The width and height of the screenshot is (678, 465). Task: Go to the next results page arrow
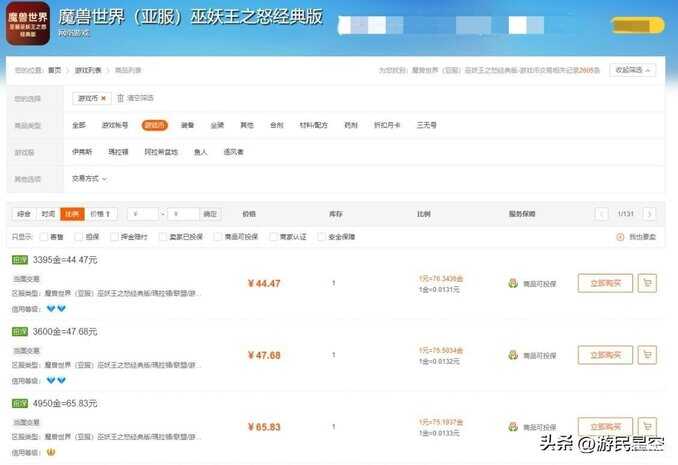point(649,214)
